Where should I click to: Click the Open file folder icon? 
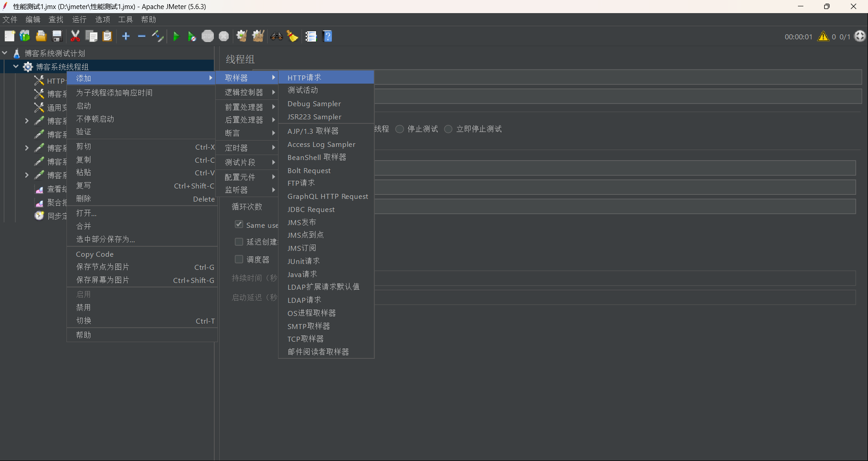[41, 36]
